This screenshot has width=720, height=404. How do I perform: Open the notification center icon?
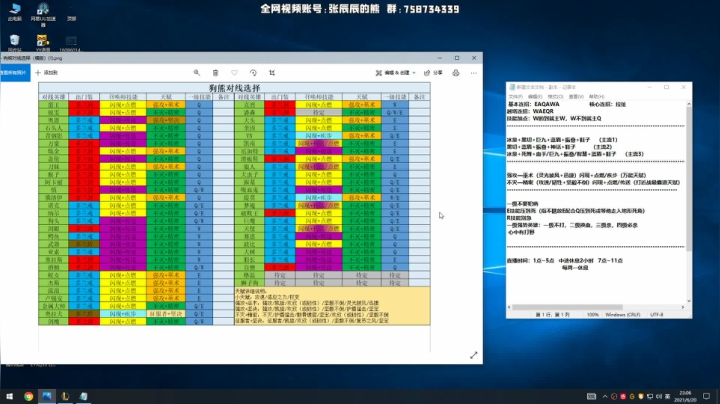pyautogui.click(x=707, y=396)
